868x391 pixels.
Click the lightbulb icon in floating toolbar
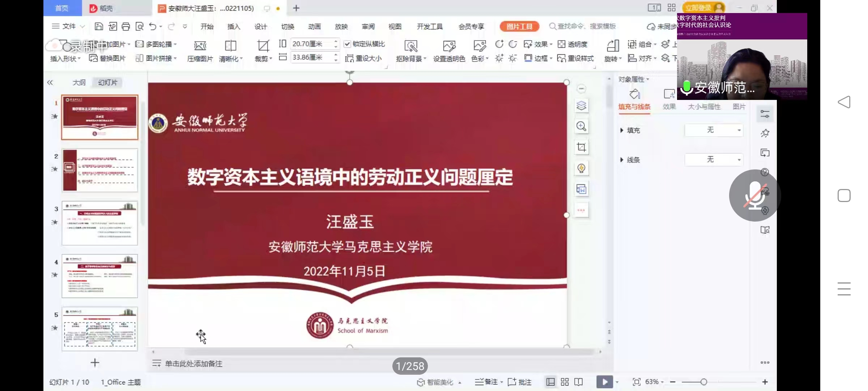(x=581, y=168)
